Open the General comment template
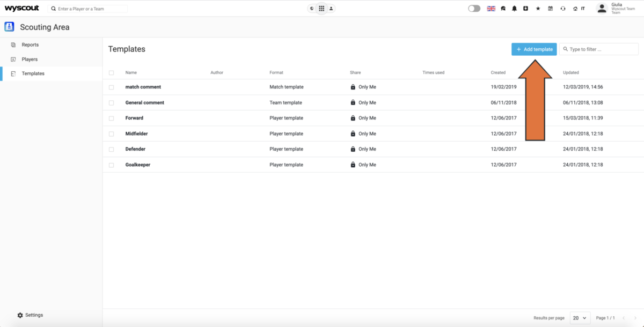Screen dimensions: 644x327 click(145, 102)
